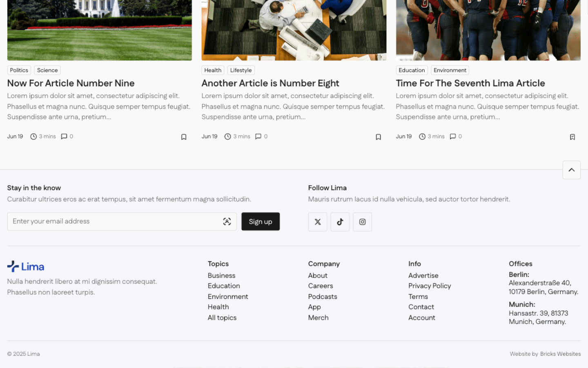Select the Politics tag on article nine
Image resolution: width=588 pixels, height=368 pixels.
point(19,70)
